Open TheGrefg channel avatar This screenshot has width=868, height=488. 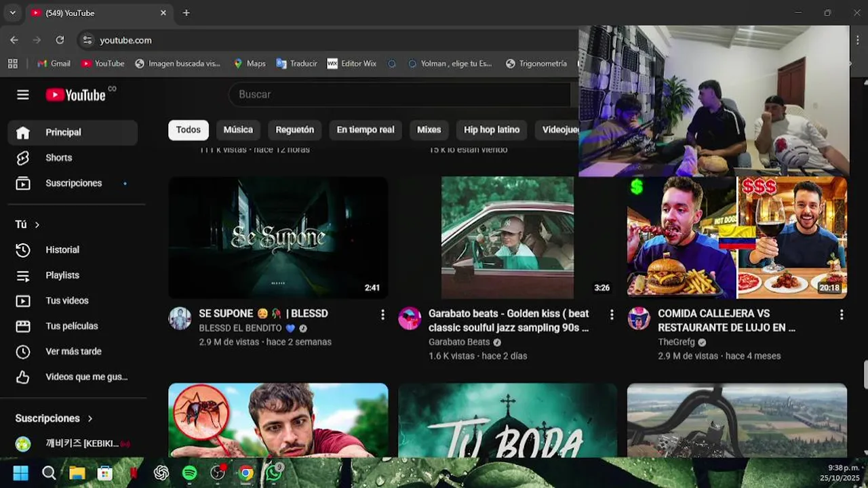[x=639, y=319]
